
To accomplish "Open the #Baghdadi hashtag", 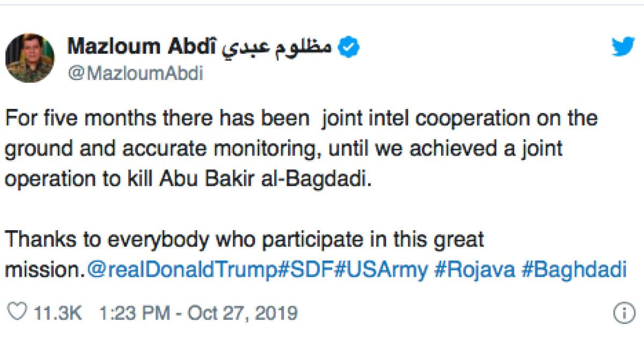I will 574,270.
